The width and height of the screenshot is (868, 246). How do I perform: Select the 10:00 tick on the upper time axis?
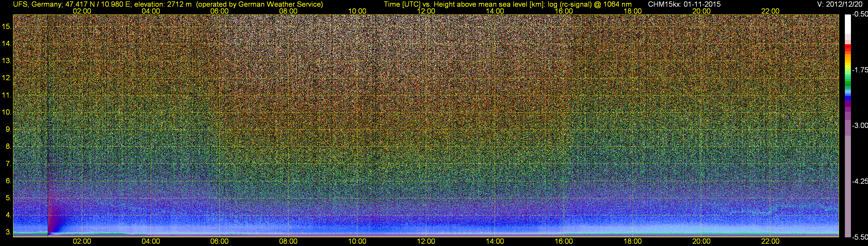coord(357,11)
